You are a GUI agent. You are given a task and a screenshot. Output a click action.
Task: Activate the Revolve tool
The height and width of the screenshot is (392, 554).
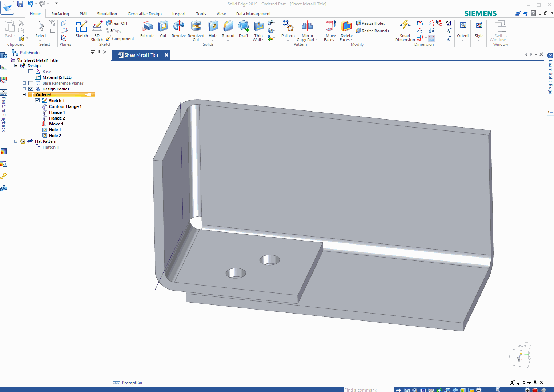click(x=178, y=29)
